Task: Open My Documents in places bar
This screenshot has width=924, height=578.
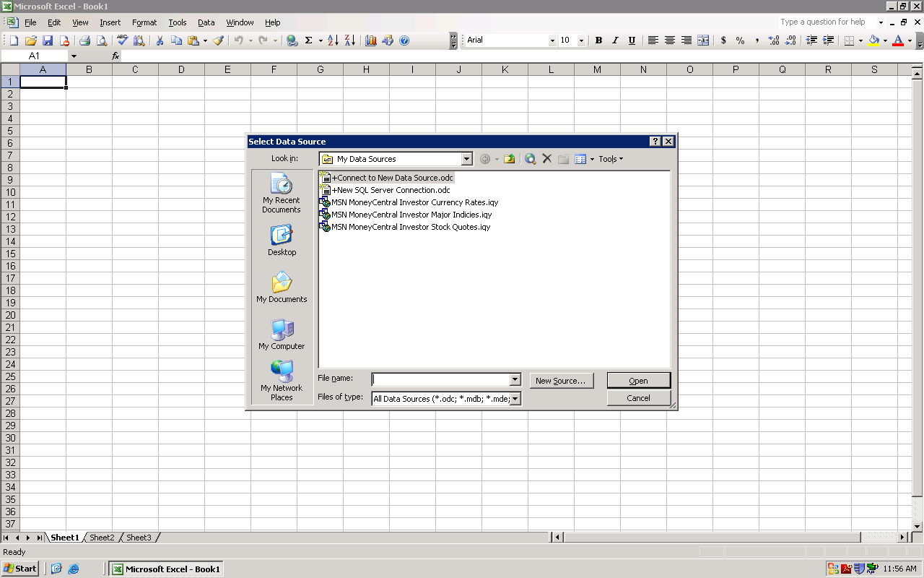Action: [282, 288]
